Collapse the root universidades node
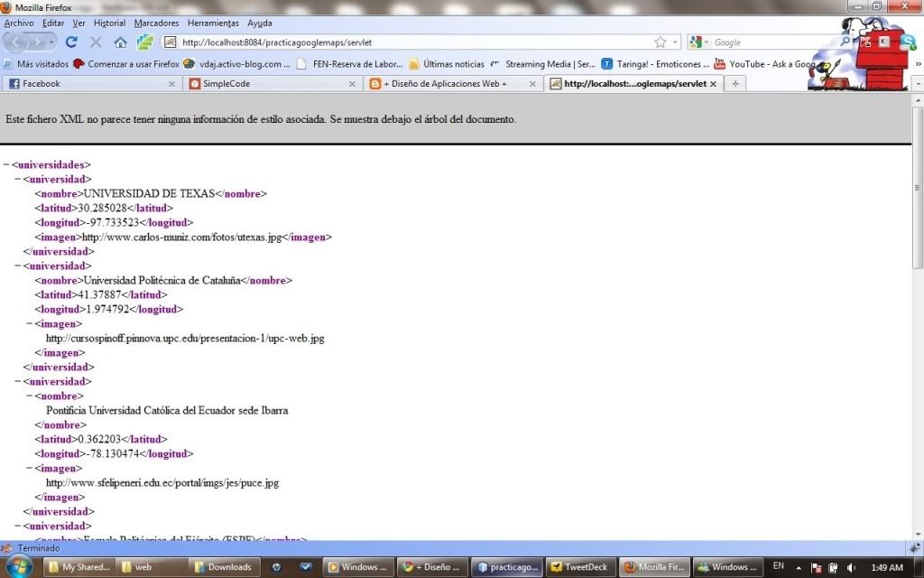 click(x=6, y=165)
